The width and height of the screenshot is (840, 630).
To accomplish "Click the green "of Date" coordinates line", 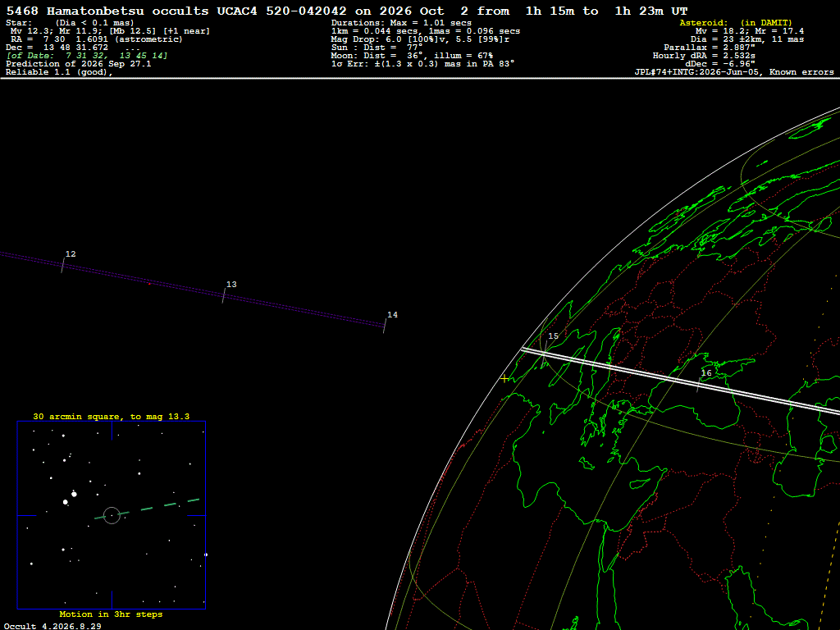I will point(87,56).
